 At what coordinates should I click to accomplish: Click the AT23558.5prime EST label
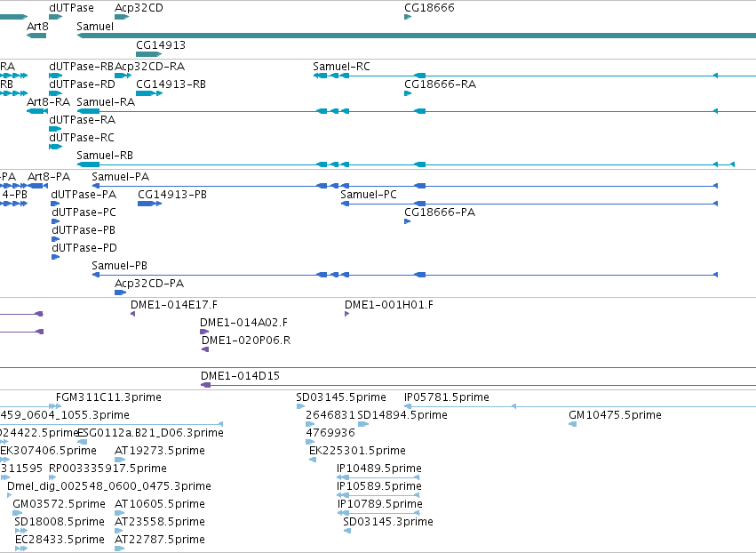(x=160, y=522)
